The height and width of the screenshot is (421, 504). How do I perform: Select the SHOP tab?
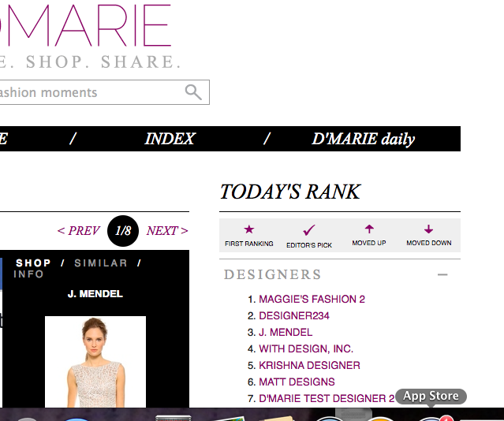tap(33, 263)
